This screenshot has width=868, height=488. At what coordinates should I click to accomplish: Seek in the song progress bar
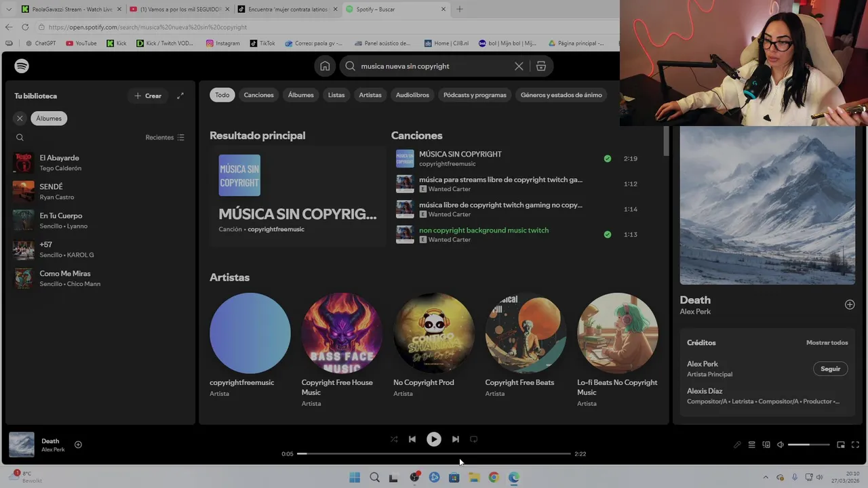[434, 453]
